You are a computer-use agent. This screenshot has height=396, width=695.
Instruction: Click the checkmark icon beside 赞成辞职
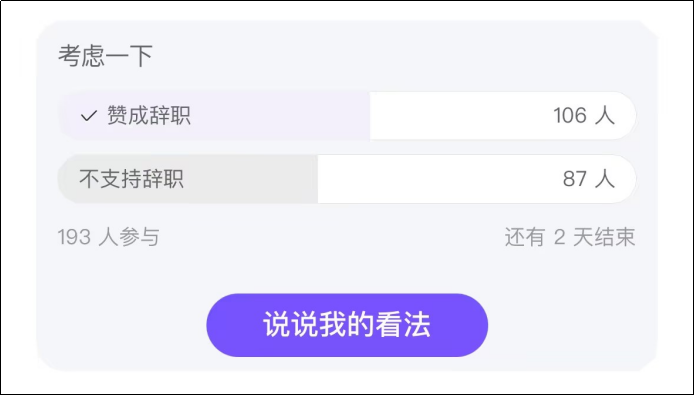[x=89, y=117]
